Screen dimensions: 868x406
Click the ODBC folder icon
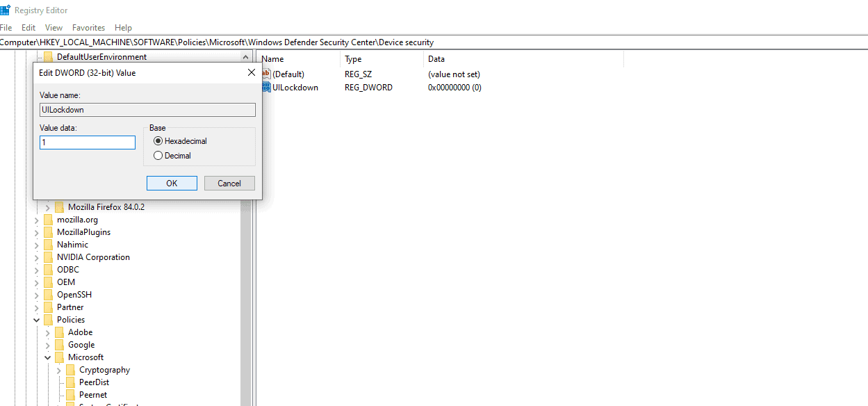tap(48, 270)
